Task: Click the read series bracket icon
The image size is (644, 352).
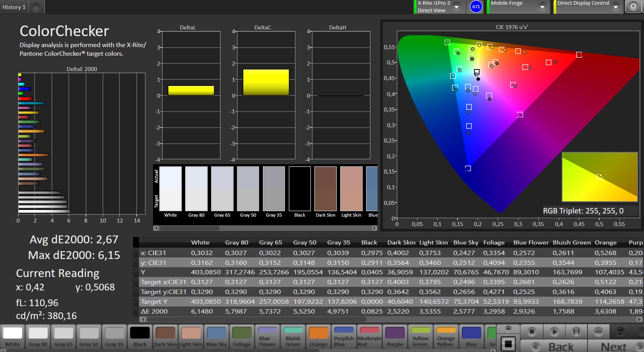Action: click(576, 332)
